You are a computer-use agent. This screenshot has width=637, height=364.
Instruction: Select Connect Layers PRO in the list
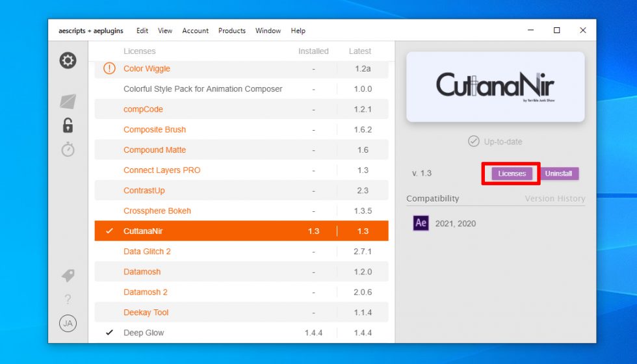[x=241, y=170]
